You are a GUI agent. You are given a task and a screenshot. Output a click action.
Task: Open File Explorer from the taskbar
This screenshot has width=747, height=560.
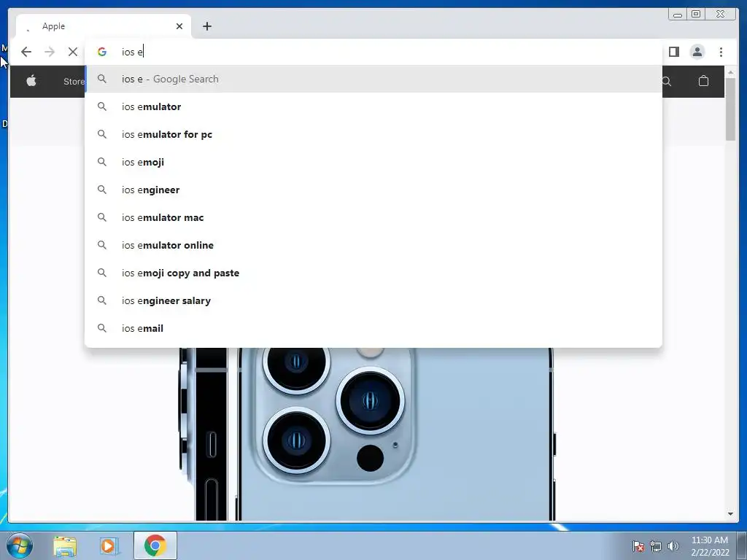click(x=65, y=546)
